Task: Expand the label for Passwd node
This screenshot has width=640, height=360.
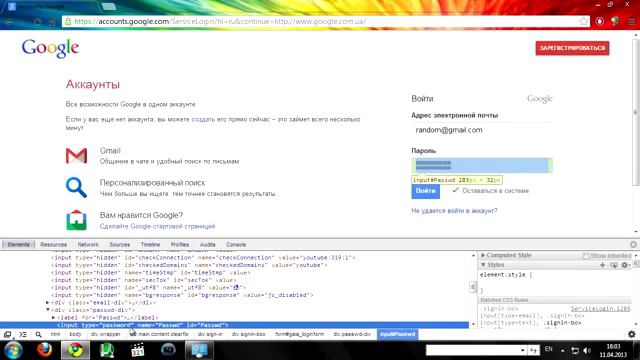Action: [x=53, y=317]
